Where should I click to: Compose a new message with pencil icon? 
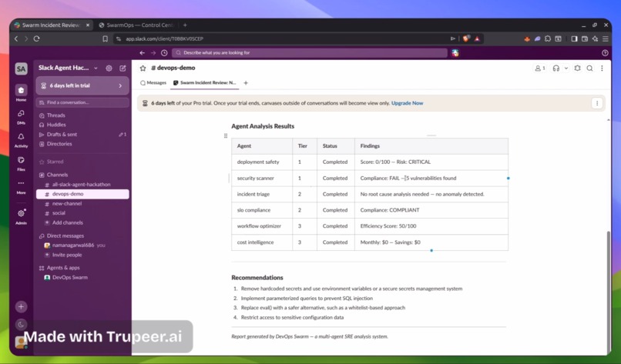pos(123,68)
